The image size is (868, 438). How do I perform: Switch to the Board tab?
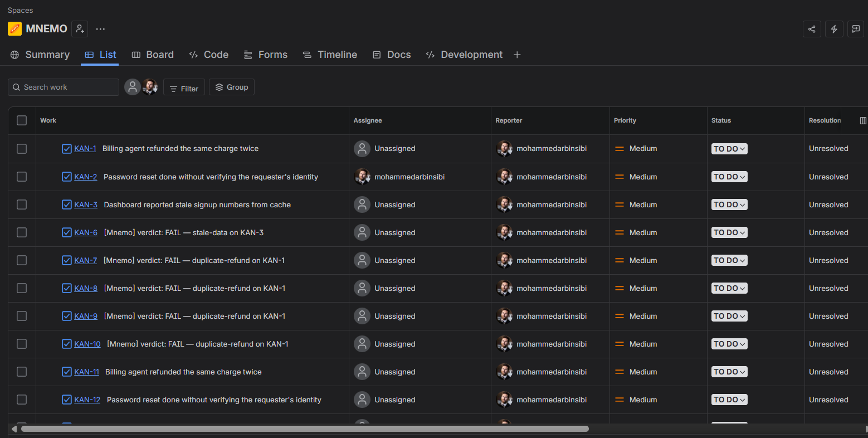tap(153, 55)
